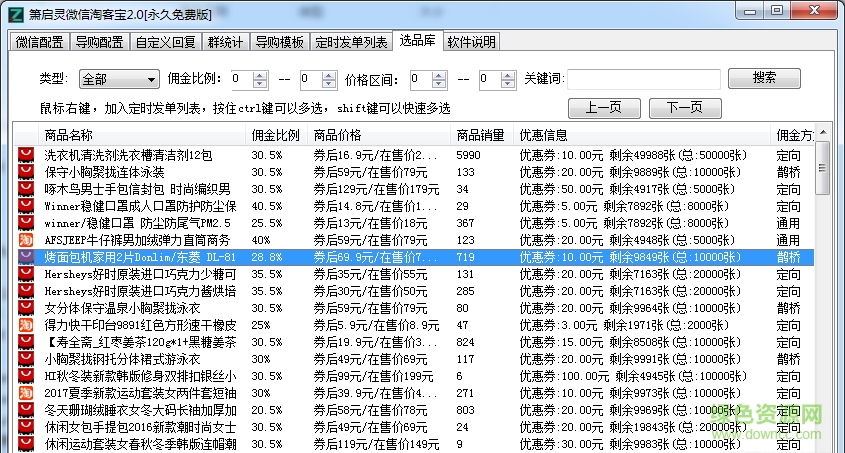
Task: Increase the minimum 价格区间 spinner value
Action: pos(440,74)
